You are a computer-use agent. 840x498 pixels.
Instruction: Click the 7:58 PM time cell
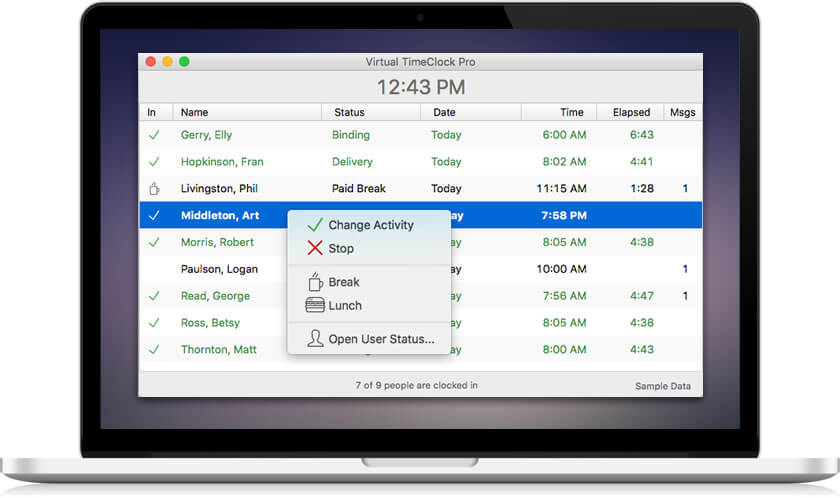564,215
